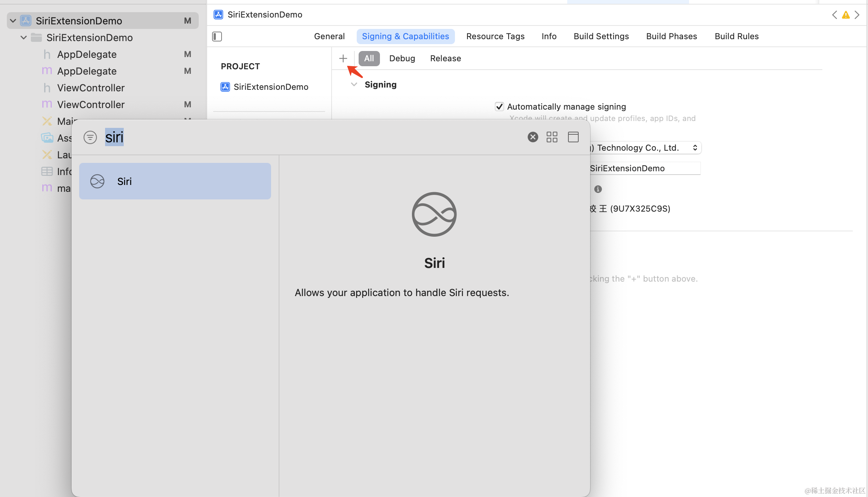Go to previous issue arrow

[834, 15]
